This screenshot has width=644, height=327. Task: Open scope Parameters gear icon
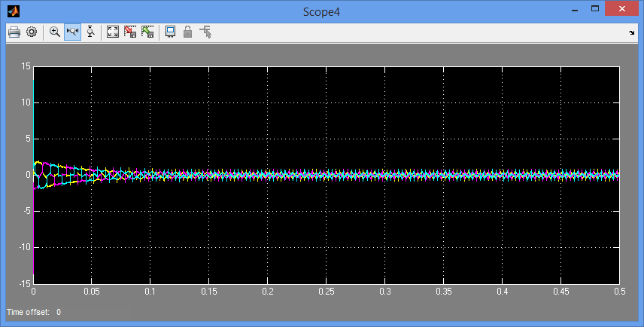(x=32, y=32)
